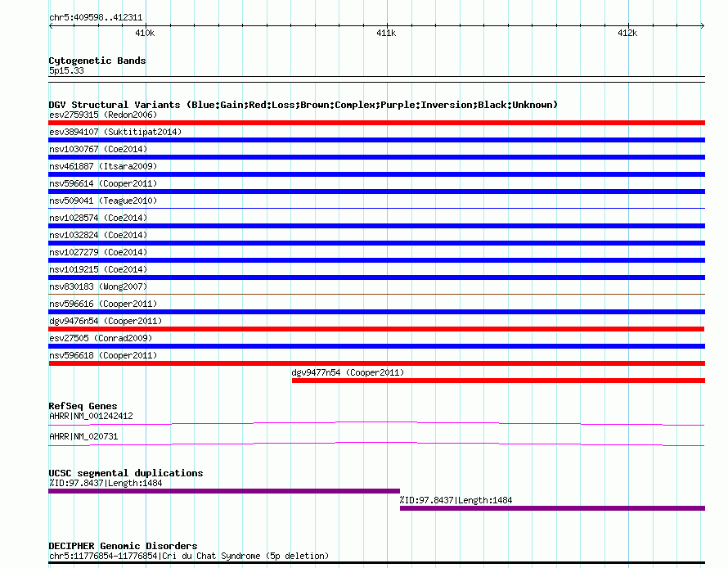Select the esv27505 (Conrad2009) label

point(101,338)
